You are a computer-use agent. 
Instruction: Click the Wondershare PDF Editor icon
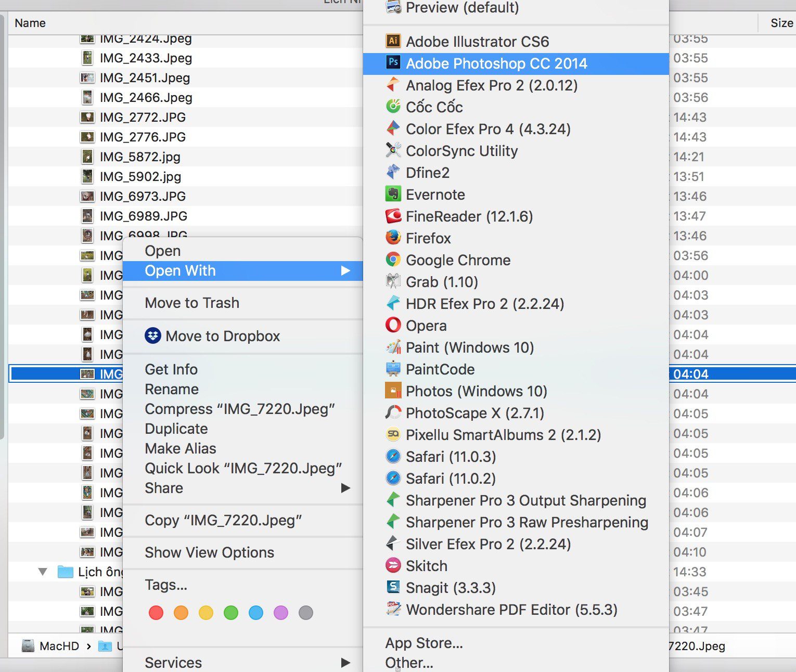pyautogui.click(x=393, y=609)
